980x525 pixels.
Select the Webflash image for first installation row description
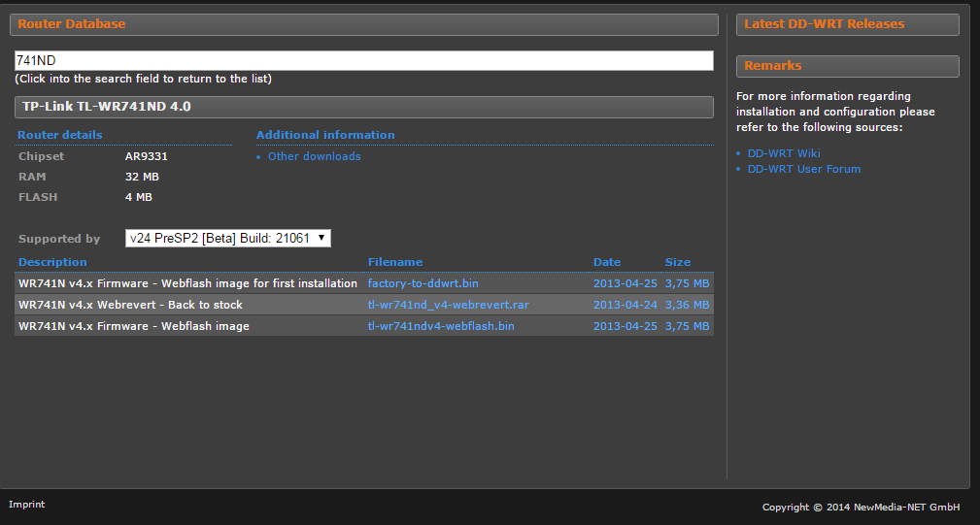point(187,283)
